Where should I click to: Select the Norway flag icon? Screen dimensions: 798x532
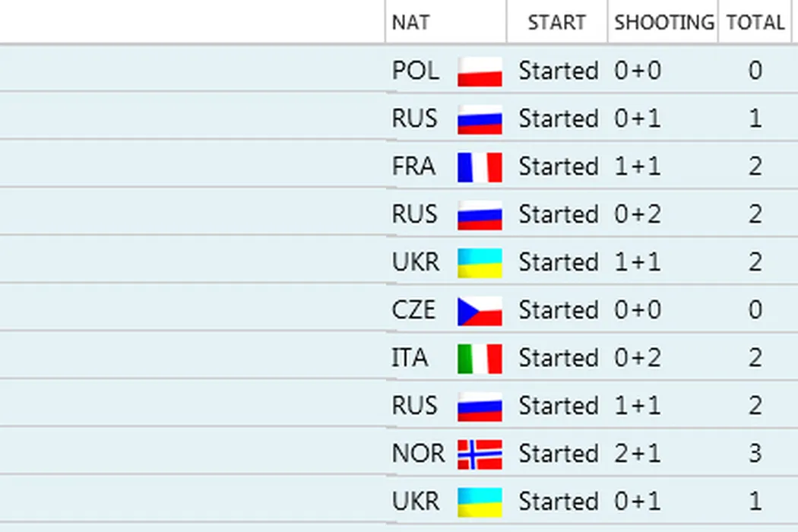click(480, 454)
